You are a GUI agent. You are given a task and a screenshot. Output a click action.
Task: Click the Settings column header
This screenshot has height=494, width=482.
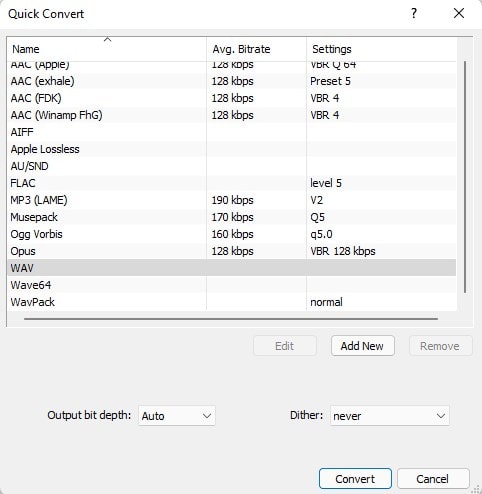pos(381,49)
